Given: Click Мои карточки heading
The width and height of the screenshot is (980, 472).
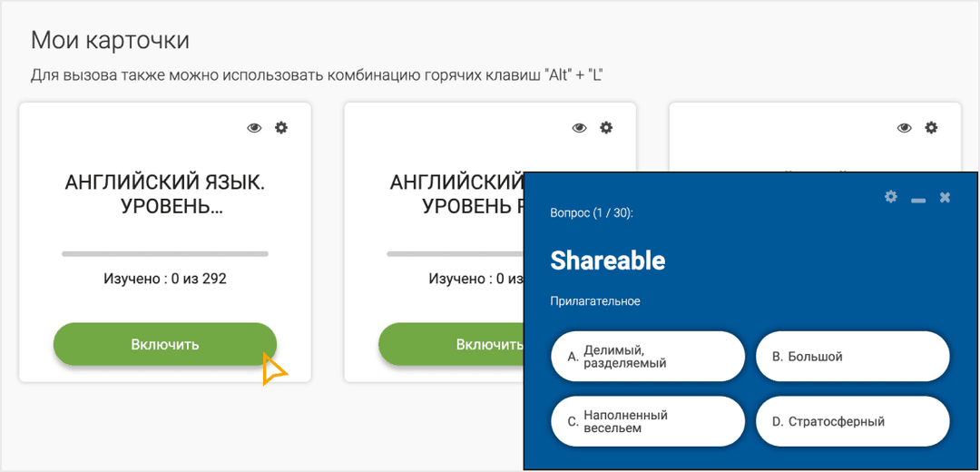Looking at the screenshot, I should pos(110,40).
